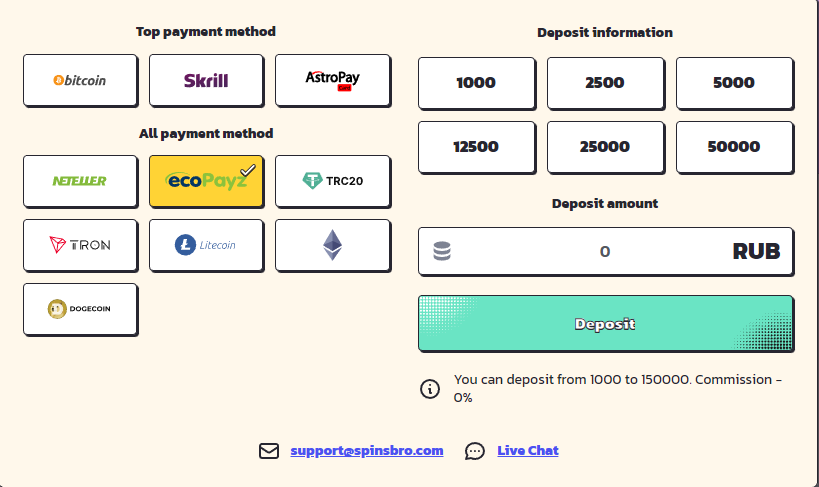Image resolution: width=819 pixels, height=487 pixels.
Task: Choose the 25000 preset amount
Action: (605, 147)
